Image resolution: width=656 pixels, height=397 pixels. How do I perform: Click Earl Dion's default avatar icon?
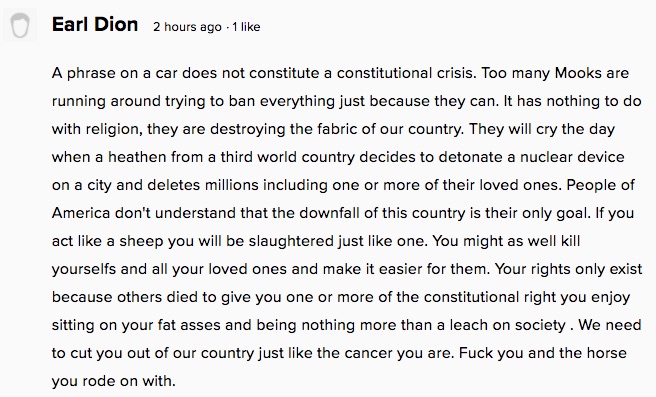(x=20, y=26)
